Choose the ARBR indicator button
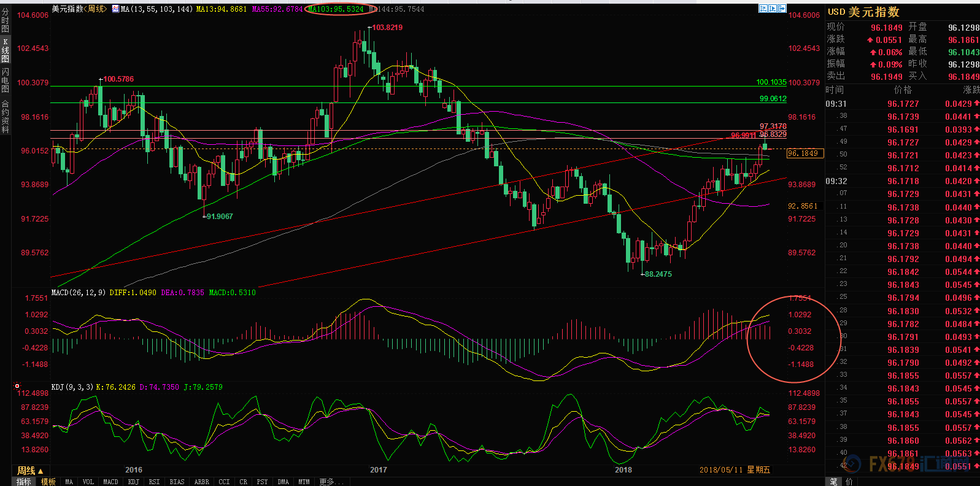 tap(201, 482)
